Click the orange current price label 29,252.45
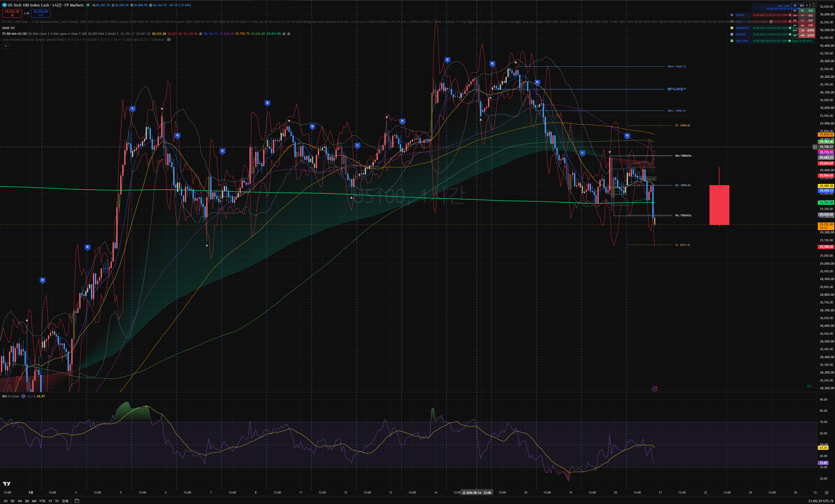The image size is (835, 504). click(x=826, y=226)
